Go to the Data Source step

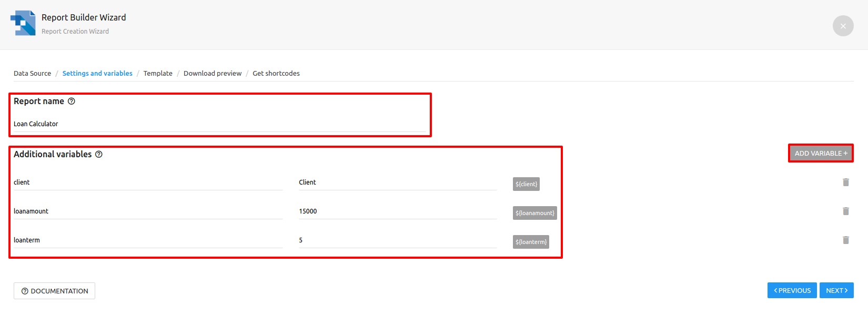point(32,73)
